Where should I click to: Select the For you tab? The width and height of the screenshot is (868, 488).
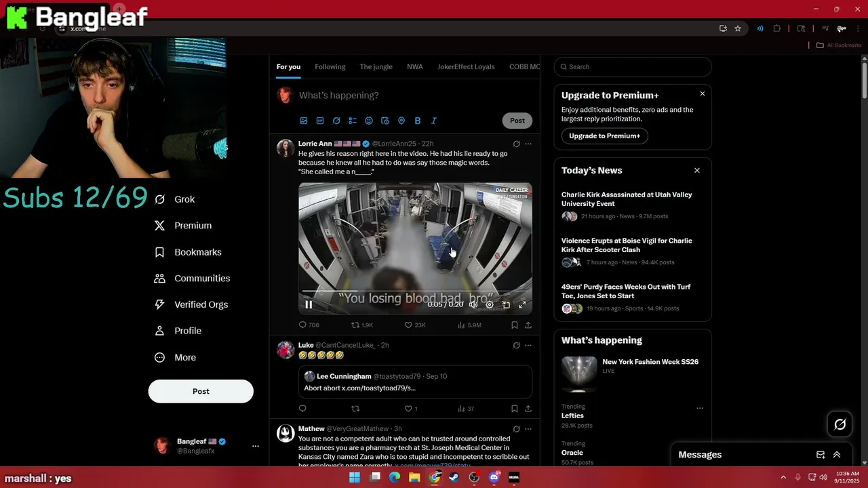[288, 66]
